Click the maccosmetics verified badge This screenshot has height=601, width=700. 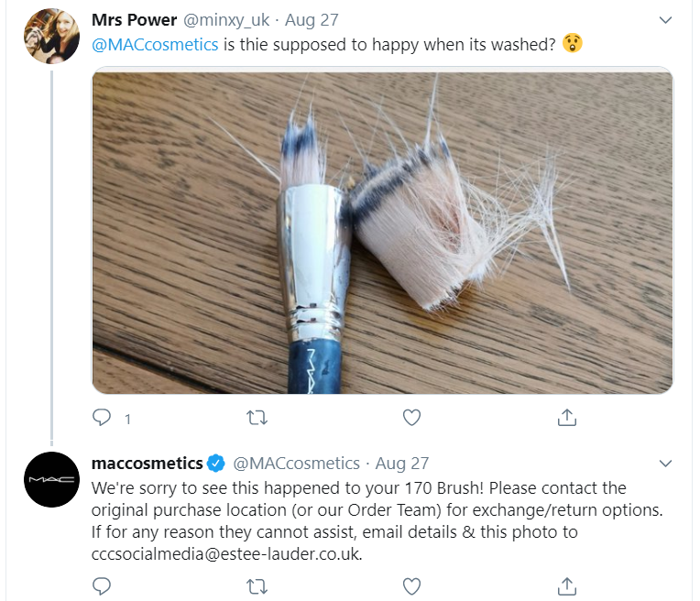pyautogui.click(x=216, y=464)
